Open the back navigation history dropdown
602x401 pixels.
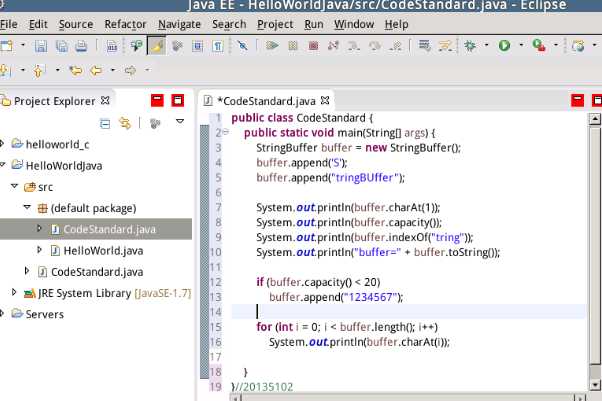click(112, 70)
